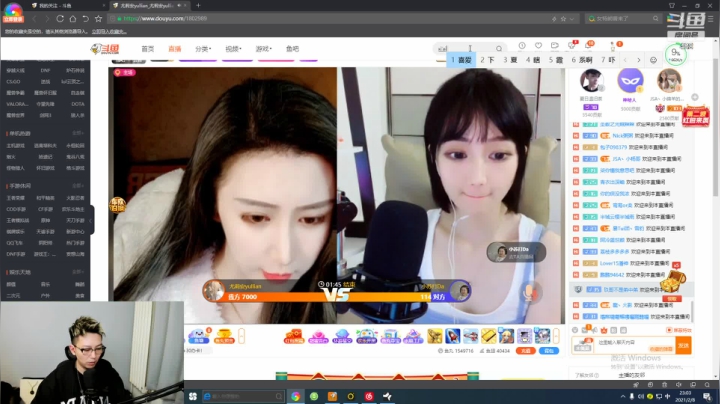This screenshot has width=720, height=404.
Task: Click the plus icon beside contributor avatars
Action: (x=695, y=97)
